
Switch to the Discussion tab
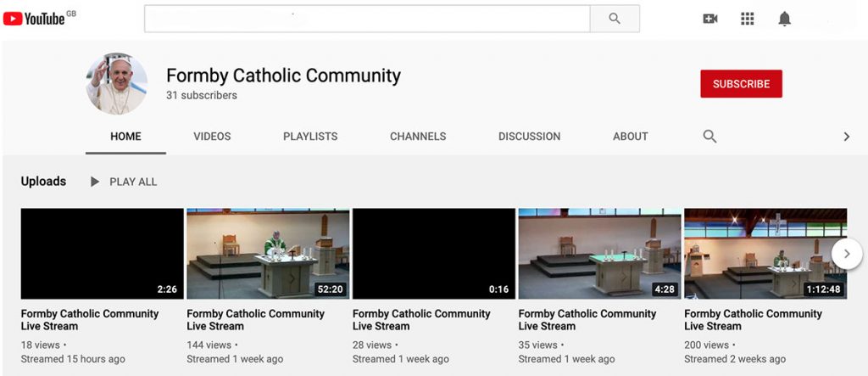click(x=529, y=137)
